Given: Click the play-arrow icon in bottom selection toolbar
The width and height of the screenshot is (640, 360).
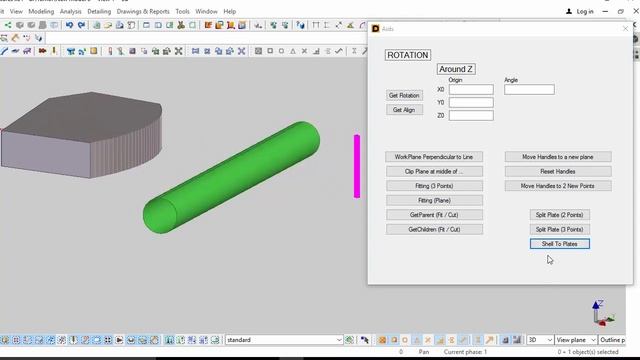Looking at the screenshot, I should (119, 340).
